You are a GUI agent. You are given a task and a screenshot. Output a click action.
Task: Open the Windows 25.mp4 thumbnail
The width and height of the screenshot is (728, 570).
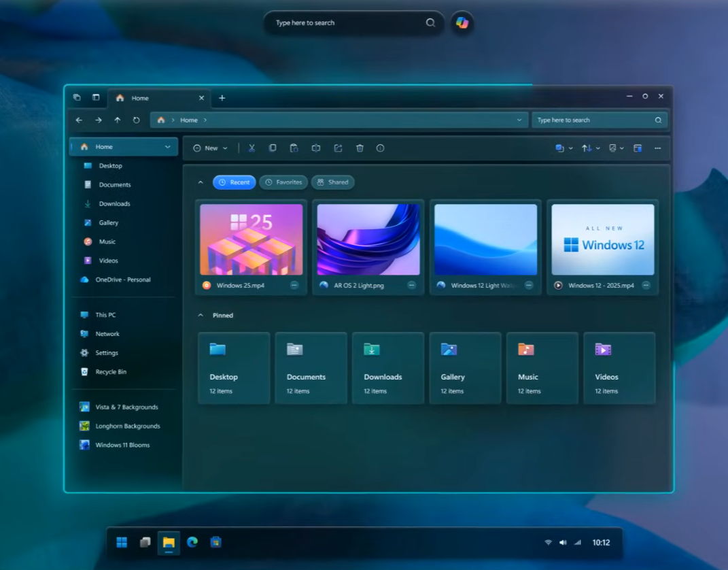pyautogui.click(x=252, y=239)
